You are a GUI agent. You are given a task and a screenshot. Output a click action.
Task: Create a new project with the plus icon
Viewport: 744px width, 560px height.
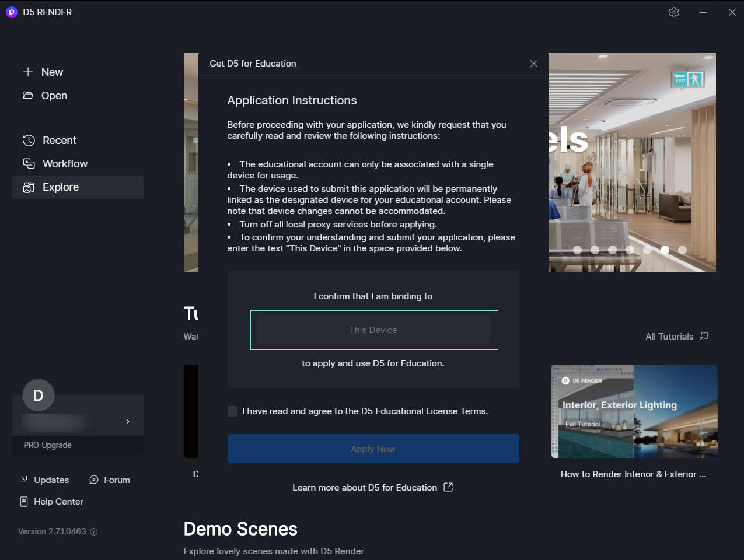coord(29,72)
